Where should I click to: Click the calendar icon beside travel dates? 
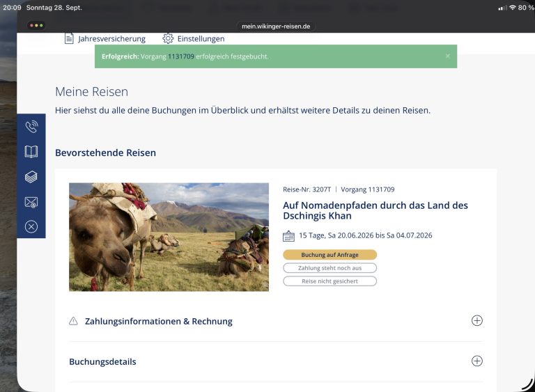(x=289, y=235)
